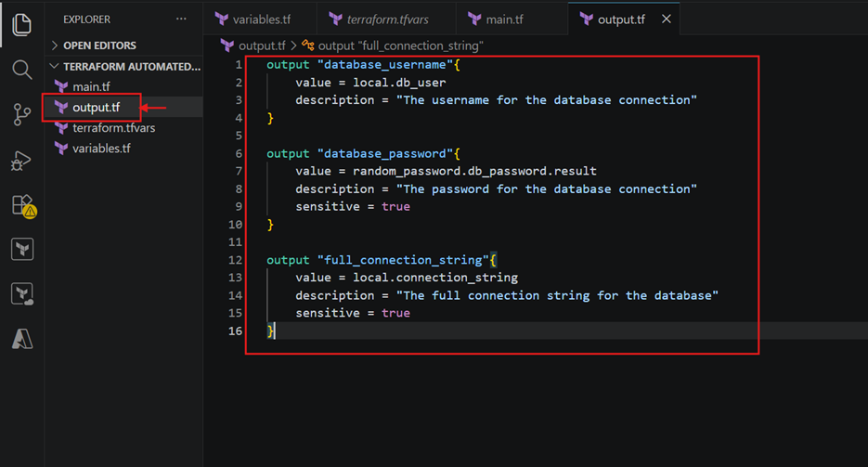Close the output.tf editor tab

[667, 19]
